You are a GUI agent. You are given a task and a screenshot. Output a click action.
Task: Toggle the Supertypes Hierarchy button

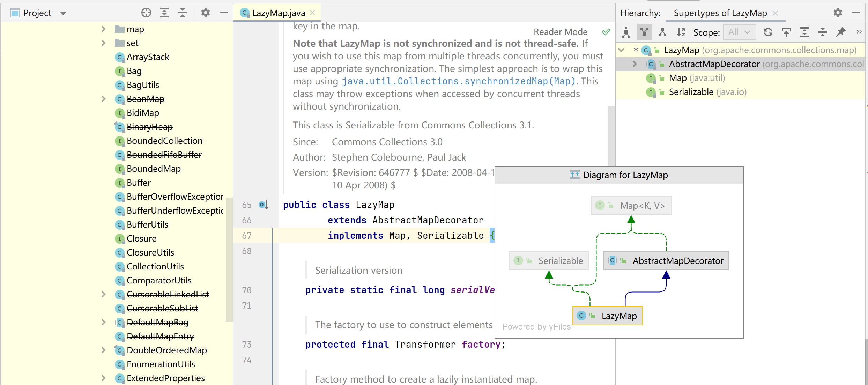pyautogui.click(x=644, y=32)
